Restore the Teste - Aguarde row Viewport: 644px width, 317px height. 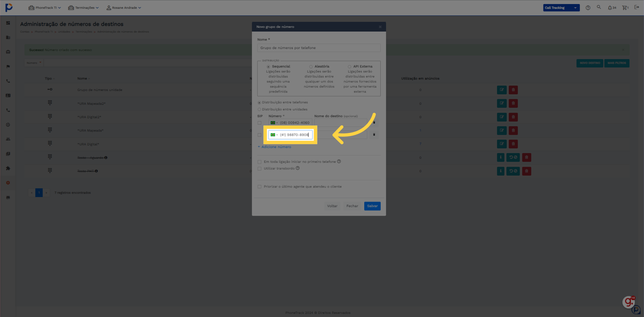pos(513,157)
